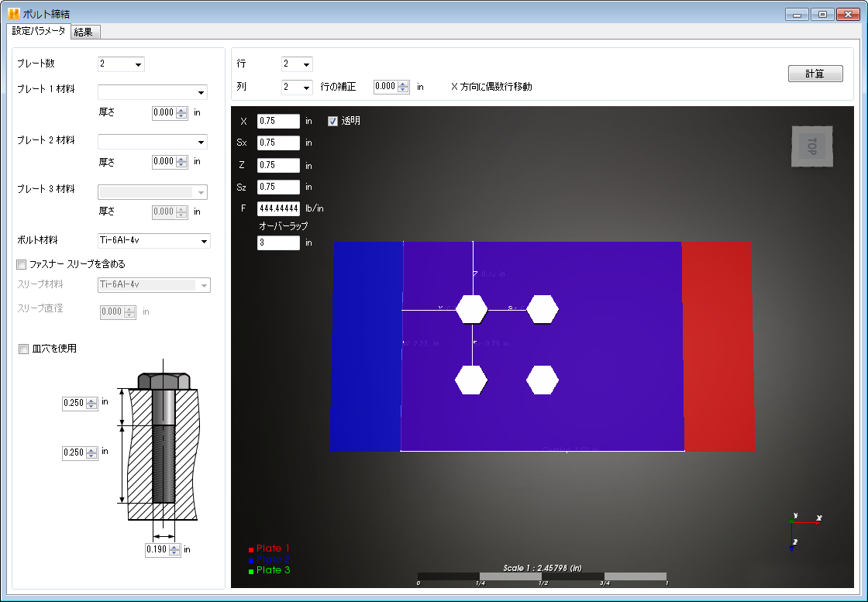The height and width of the screenshot is (602, 868).
Task: Click the オーバーラップ input field
Action: [x=278, y=243]
